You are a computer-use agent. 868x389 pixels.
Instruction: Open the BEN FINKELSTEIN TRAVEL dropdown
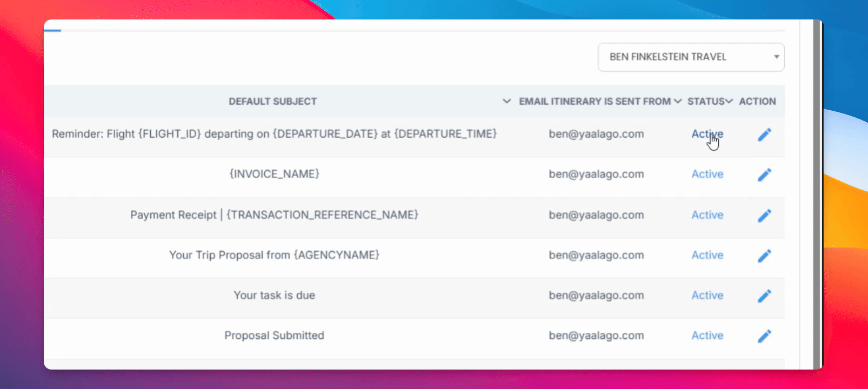point(691,57)
